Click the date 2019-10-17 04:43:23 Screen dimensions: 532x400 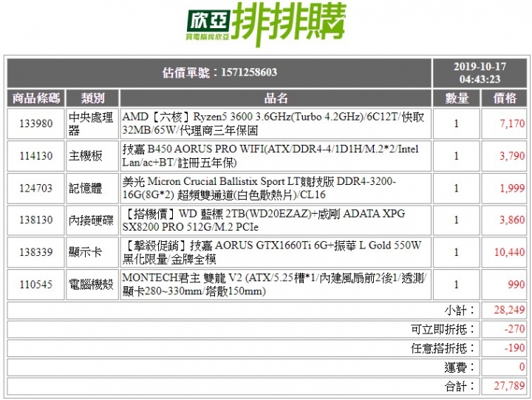point(480,72)
